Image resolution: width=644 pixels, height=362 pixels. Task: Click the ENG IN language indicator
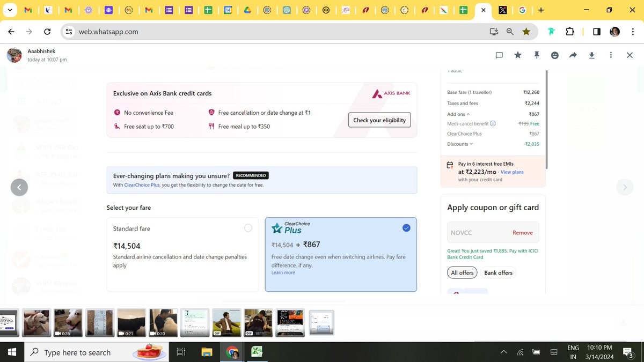(x=573, y=352)
